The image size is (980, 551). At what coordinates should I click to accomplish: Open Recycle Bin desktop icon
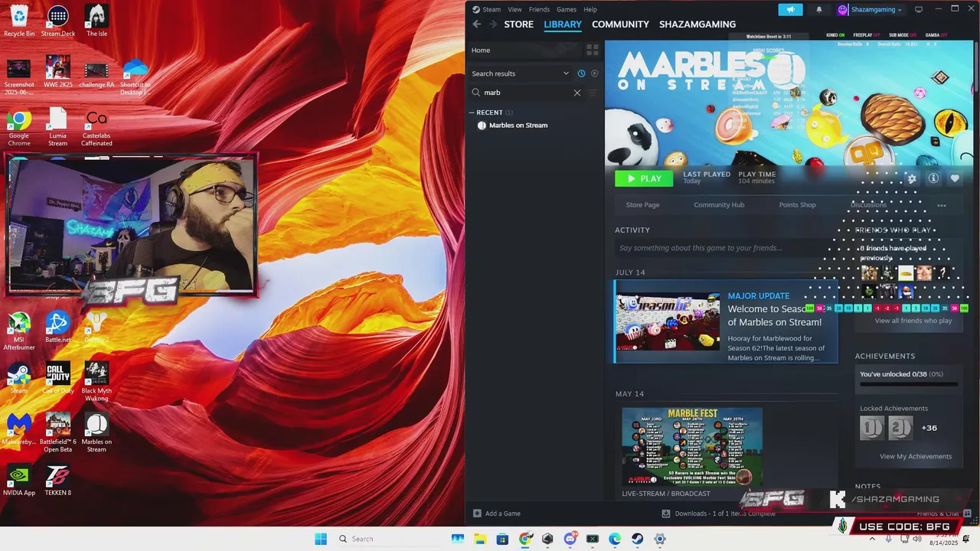(19, 20)
